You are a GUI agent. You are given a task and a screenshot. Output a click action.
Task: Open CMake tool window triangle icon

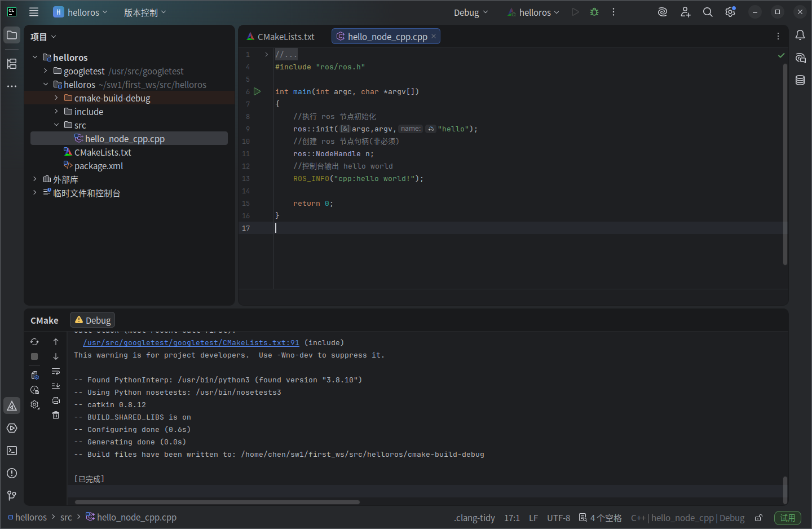coord(12,405)
